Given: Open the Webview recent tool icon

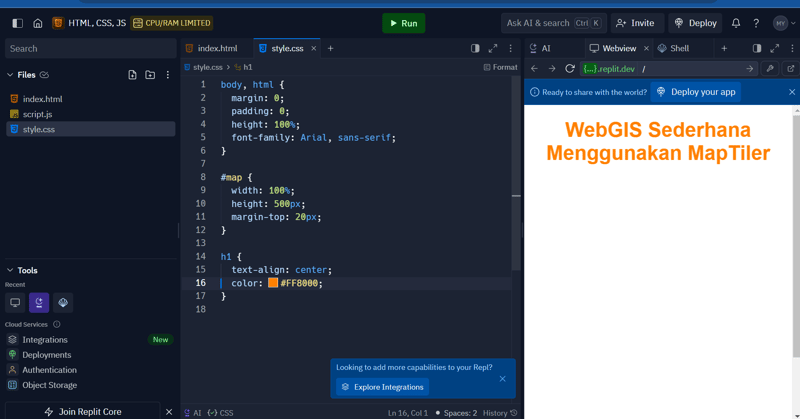Looking at the screenshot, I should 15,303.
